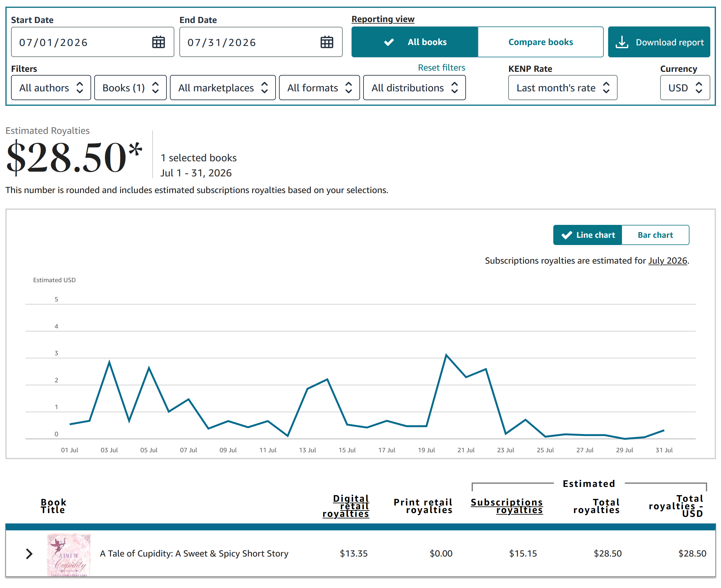Image resolution: width=721 pixels, height=588 pixels.
Task: Click the Reset filters link
Action: (x=441, y=67)
